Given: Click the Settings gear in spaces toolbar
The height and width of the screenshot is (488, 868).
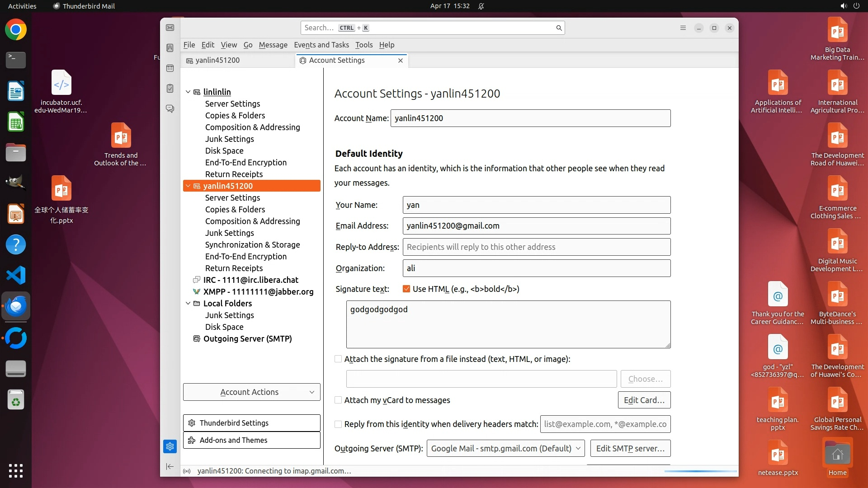Looking at the screenshot, I should click(170, 446).
